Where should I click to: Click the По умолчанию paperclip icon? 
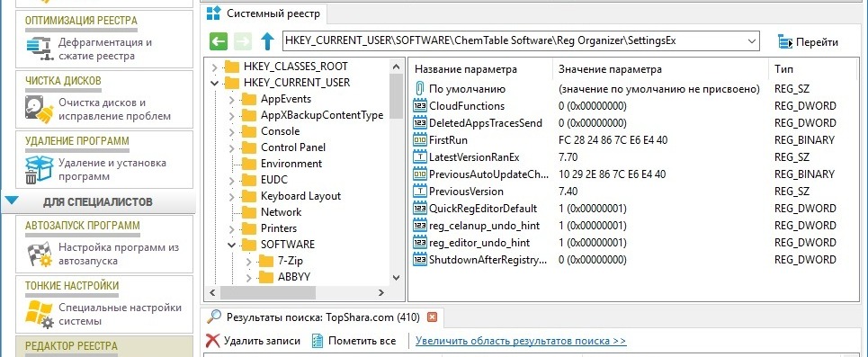(419, 88)
